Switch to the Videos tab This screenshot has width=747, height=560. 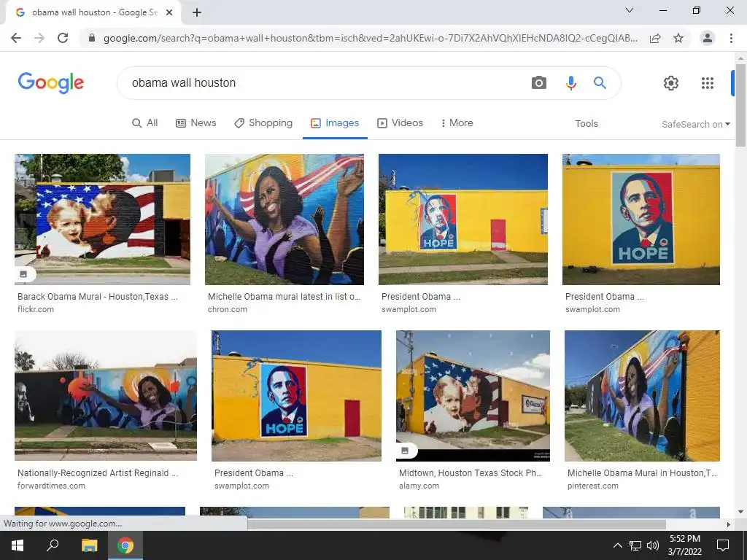pyautogui.click(x=400, y=122)
